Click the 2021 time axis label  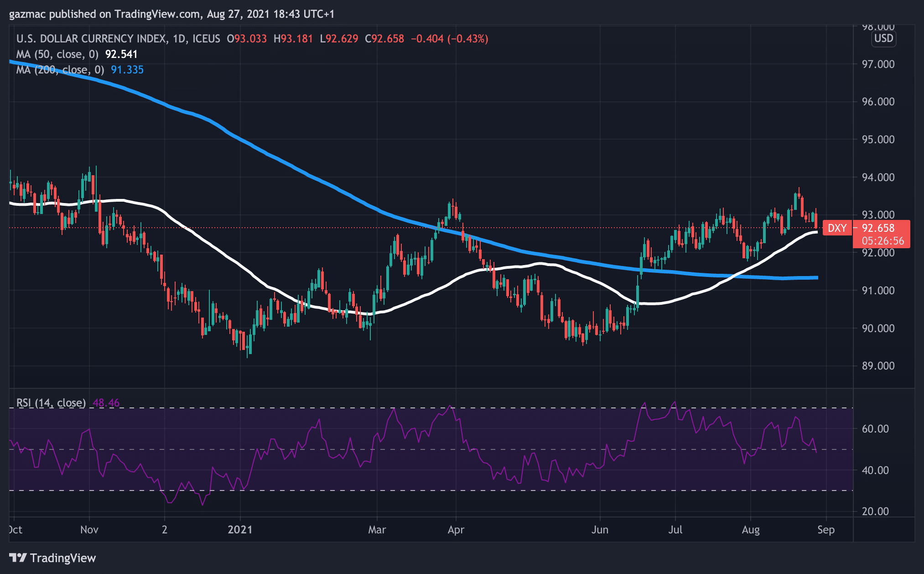(x=240, y=530)
